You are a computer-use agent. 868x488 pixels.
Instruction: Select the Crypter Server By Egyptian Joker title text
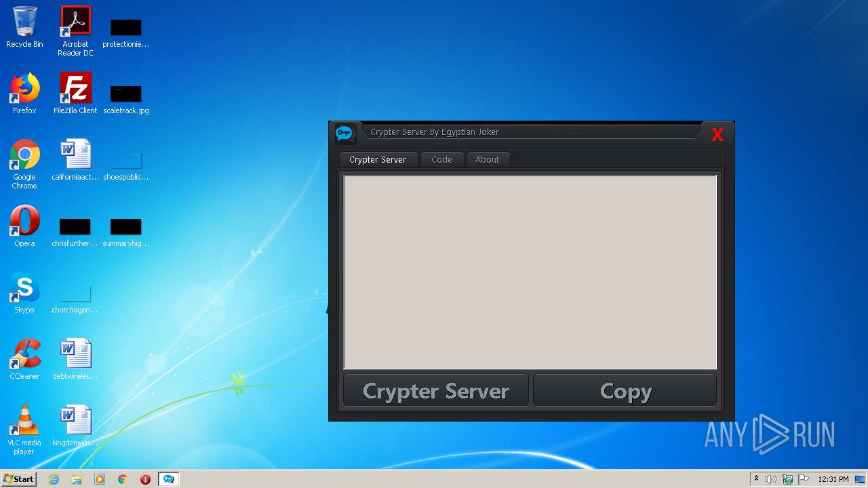click(435, 132)
